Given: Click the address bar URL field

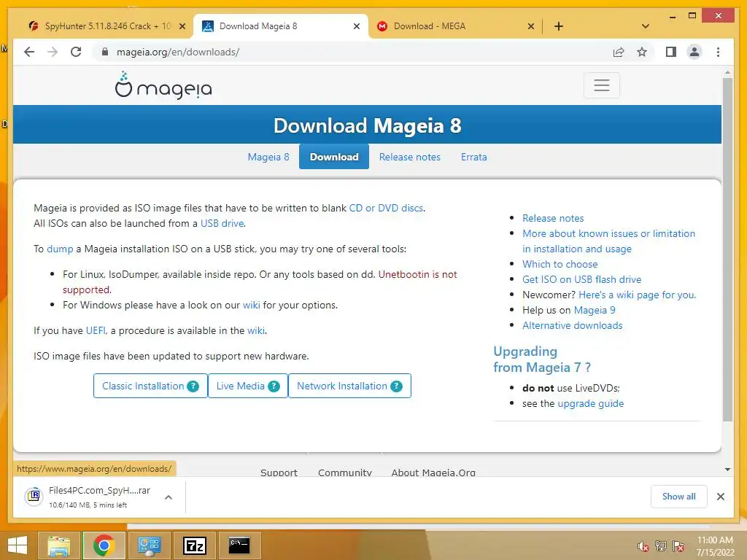Looking at the screenshot, I should click(x=352, y=52).
